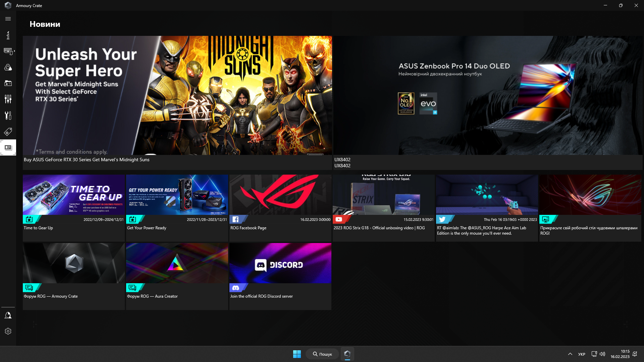
Task: Open the User Center notification icon
Action: (8, 315)
